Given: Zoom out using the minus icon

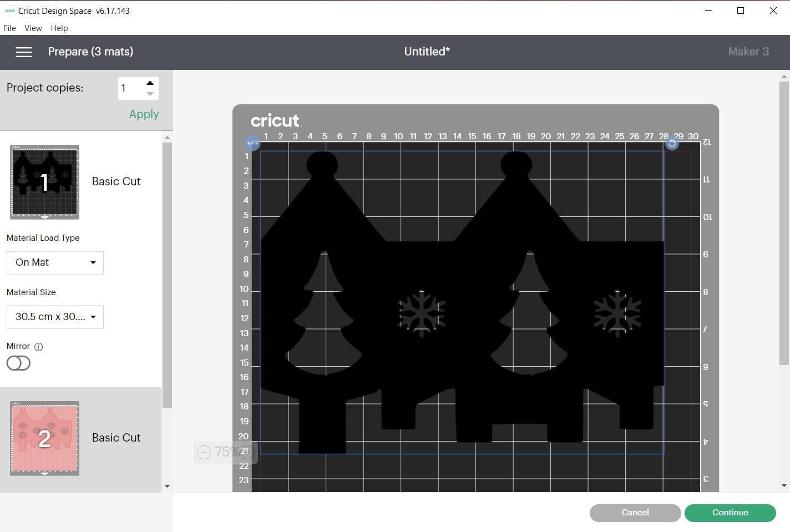Looking at the screenshot, I should pos(204,452).
